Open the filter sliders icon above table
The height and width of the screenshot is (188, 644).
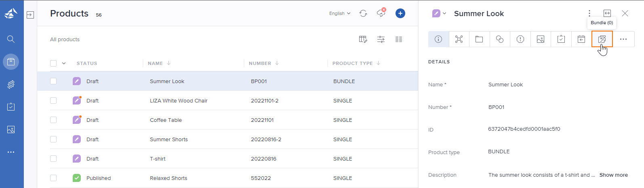(381, 39)
